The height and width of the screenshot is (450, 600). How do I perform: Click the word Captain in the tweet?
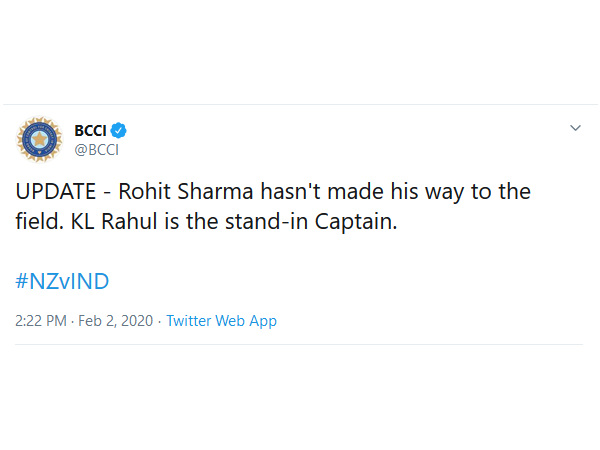pyautogui.click(x=357, y=221)
